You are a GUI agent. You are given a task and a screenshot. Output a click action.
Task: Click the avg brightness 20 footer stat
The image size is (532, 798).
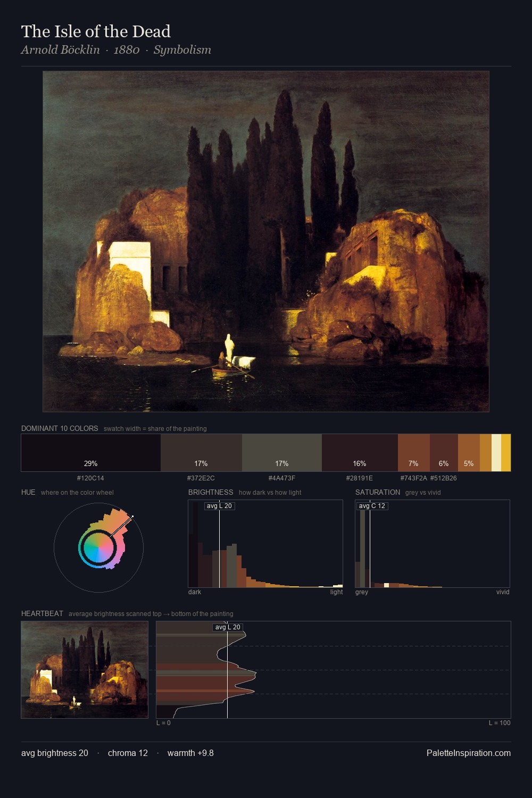pyautogui.click(x=55, y=753)
